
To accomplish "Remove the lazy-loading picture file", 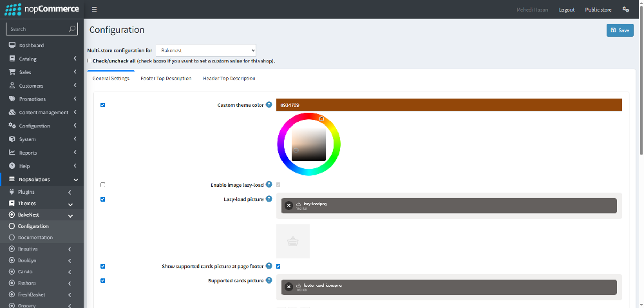I will point(289,206).
